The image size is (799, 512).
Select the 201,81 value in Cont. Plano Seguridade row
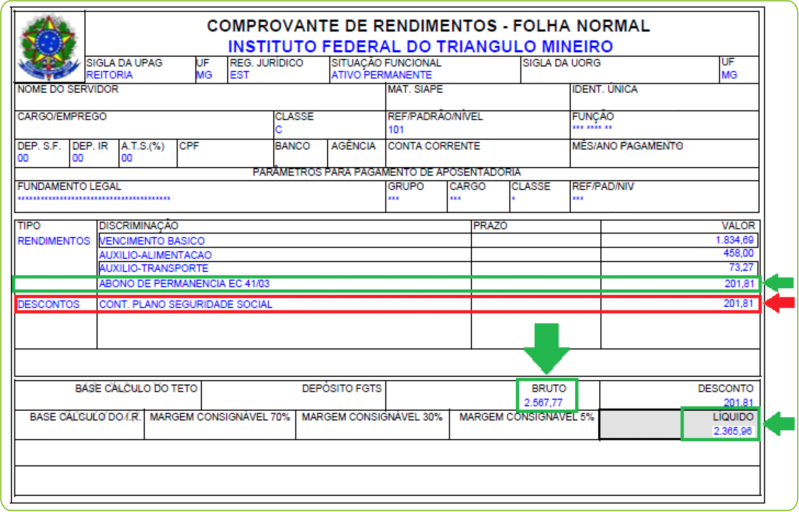(x=738, y=304)
